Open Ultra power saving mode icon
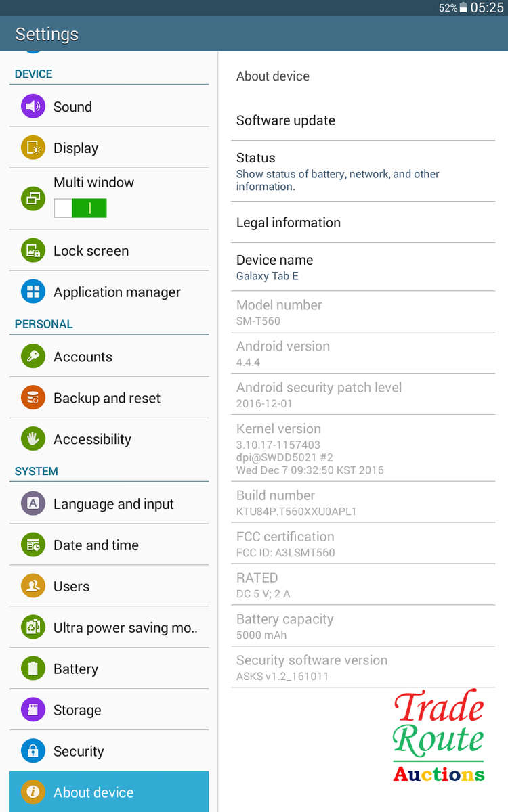508x812 pixels. [33, 627]
